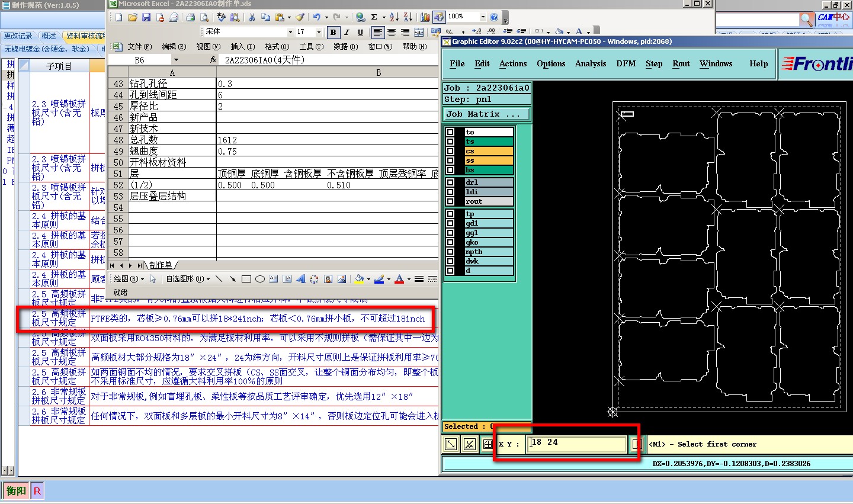Toggle Italic formatting in Excel
The width and height of the screenshot is (853, 504).
tap(347, 33)
